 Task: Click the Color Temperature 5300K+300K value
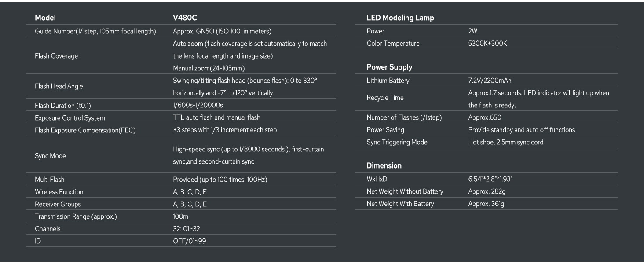(x=488, y=44)
